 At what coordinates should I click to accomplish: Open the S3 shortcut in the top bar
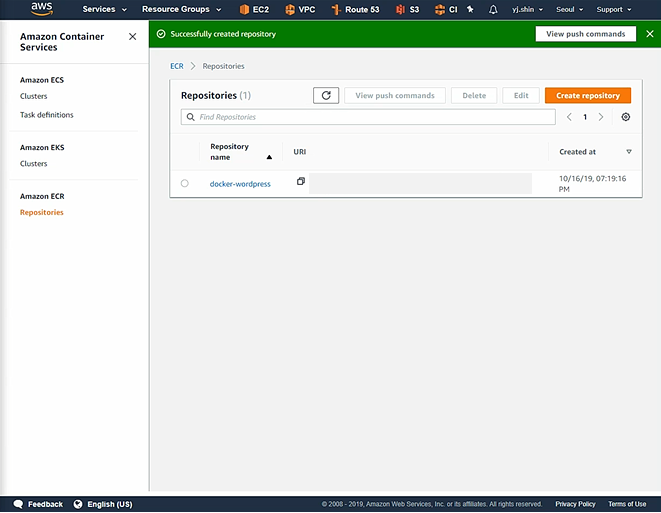tap(408, 9)
